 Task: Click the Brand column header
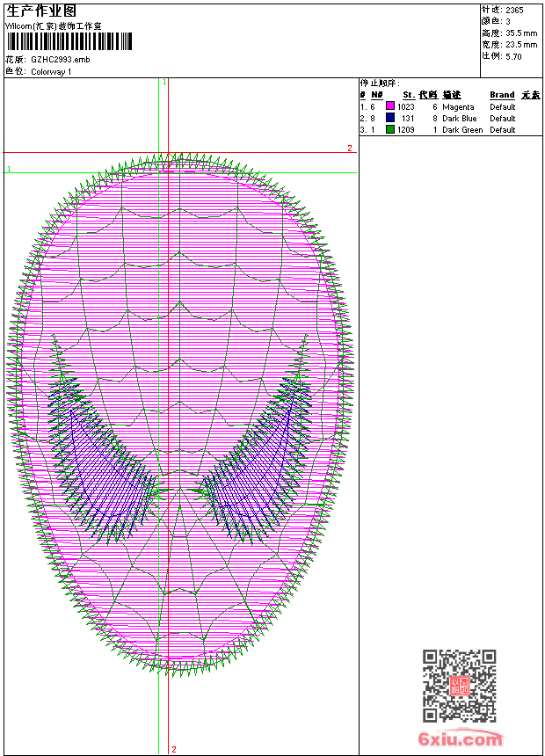(502, 95)
